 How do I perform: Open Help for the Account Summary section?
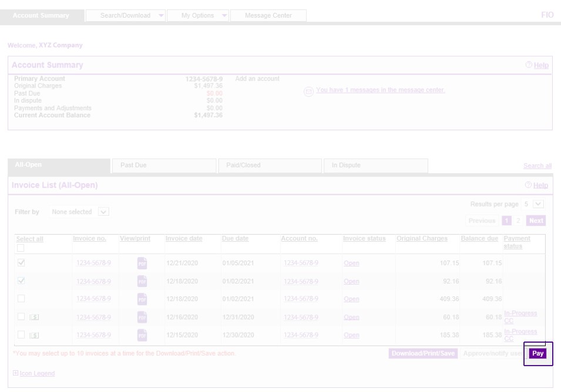(x=537, y=65)
